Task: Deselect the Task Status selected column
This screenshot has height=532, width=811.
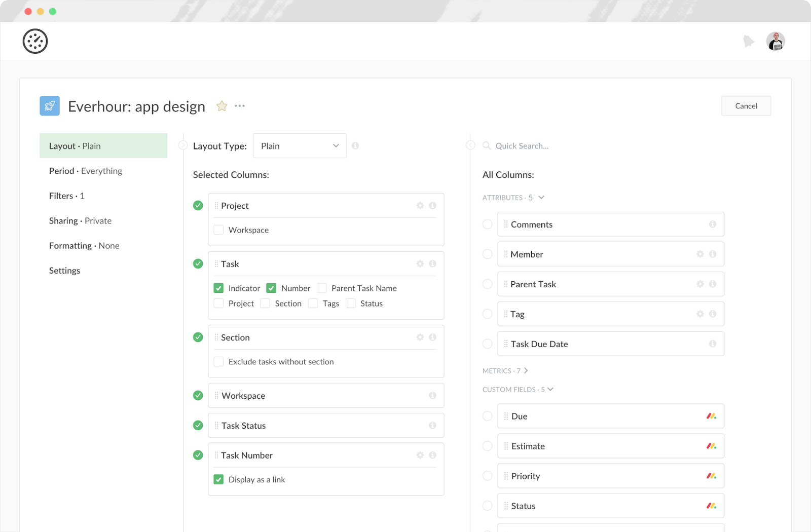Action: (198, 425)
